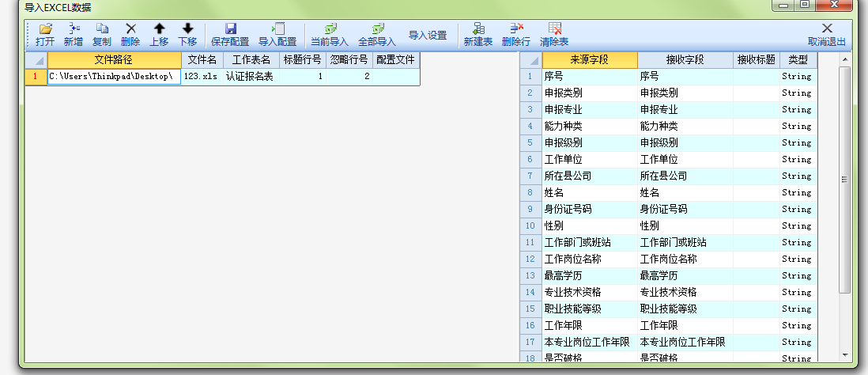This screenshot has width=868, height=375.
Task: Click the 文件路径 column header
Action: (x=115, y=60)
